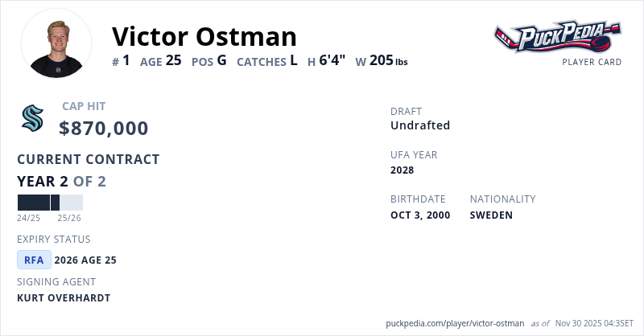Viewport: 644px width, 336px height.
Task: Click the Player Card label
Action: click(x=592, y=62)
